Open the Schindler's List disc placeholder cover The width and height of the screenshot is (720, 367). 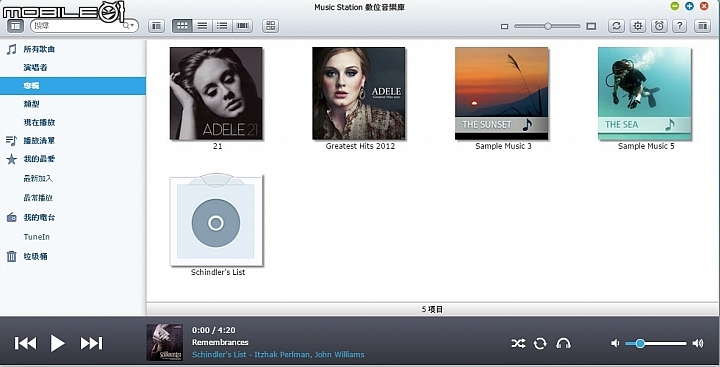pyautogui.click(x=216, y=220)
